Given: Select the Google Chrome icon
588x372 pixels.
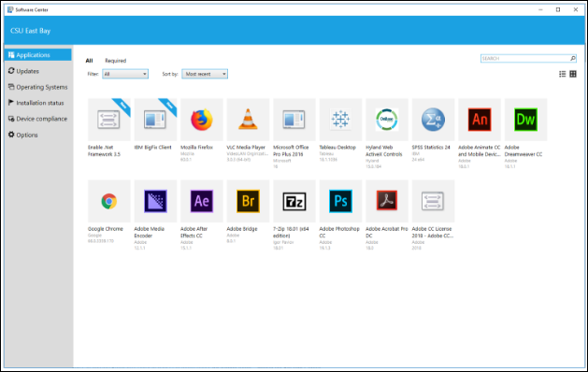Looking at the screenshot, I should (x=108, y=201).
